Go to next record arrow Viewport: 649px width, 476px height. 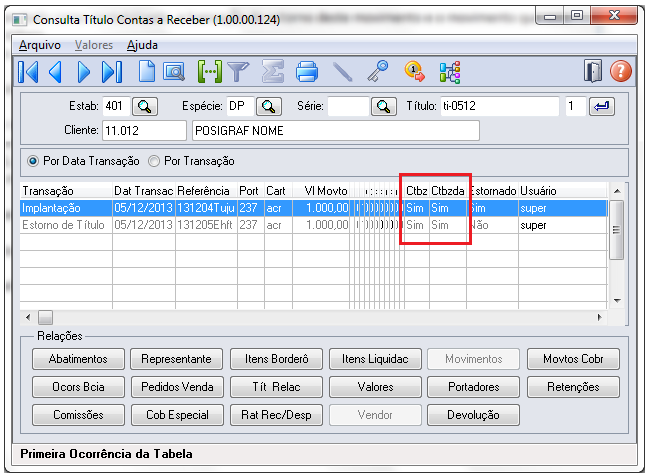coord(84,72)
